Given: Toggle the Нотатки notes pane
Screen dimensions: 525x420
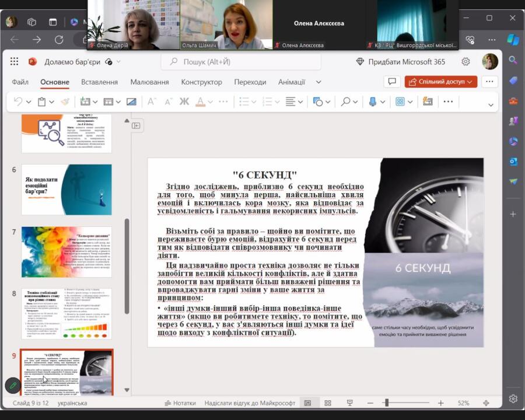Looking at the screenshot, I should click(x=180, y=403).
